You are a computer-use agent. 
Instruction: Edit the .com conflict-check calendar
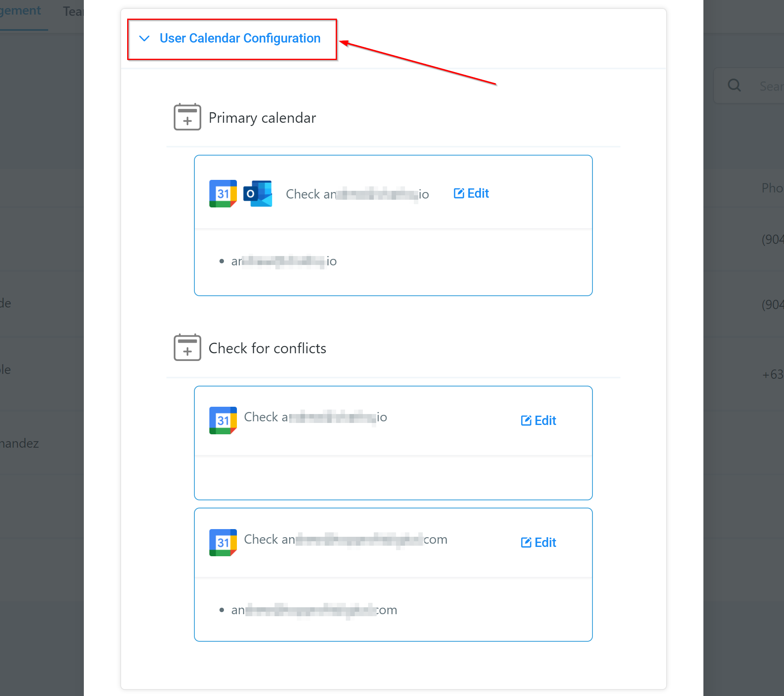(x=539, y=542)
